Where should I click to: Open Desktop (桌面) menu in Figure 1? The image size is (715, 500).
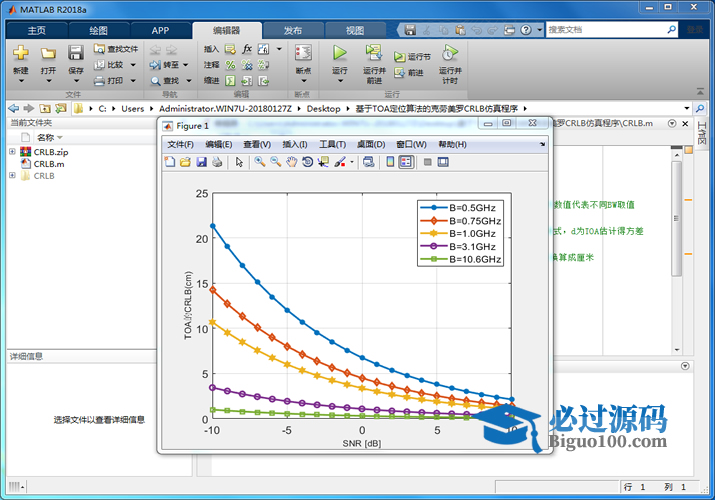(371, 144)
